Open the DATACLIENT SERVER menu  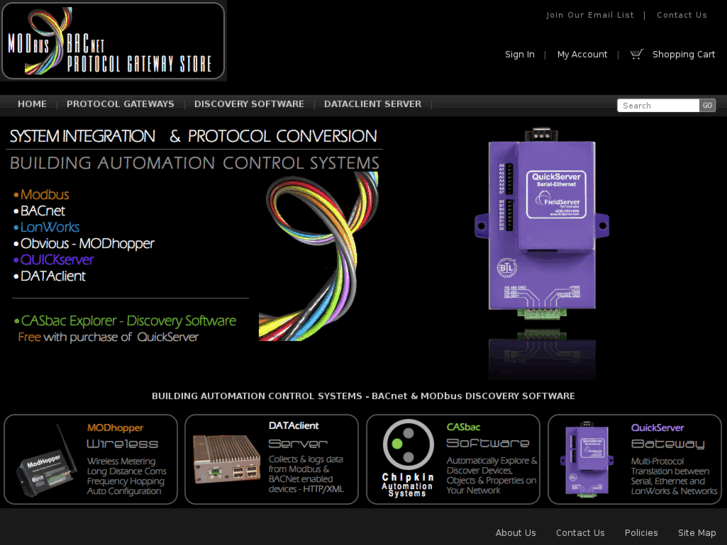coord(373,104)
